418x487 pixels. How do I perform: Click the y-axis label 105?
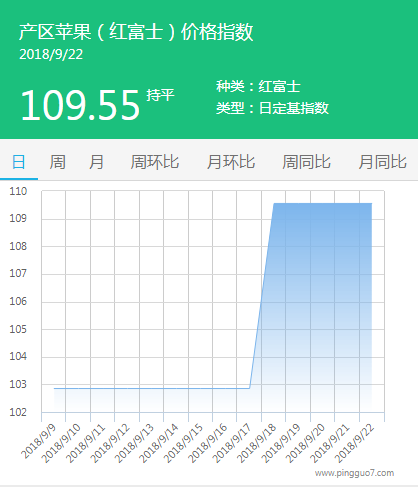click(18, 329)
